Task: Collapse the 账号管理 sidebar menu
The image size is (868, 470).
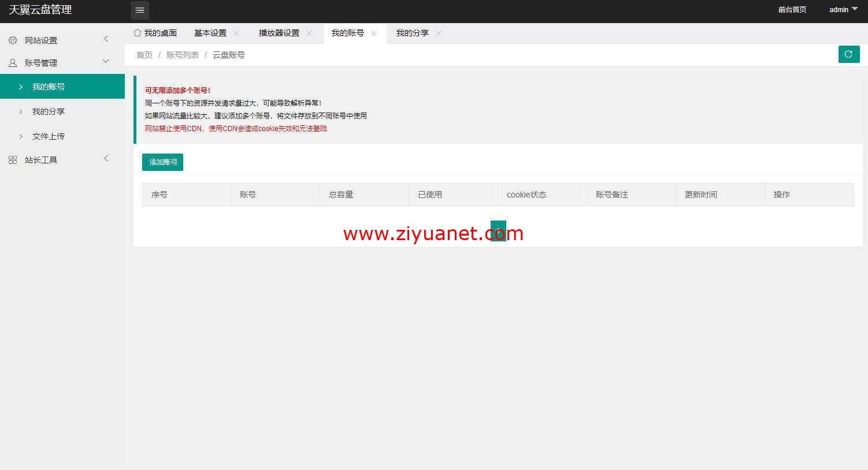Action: [62, 62]
